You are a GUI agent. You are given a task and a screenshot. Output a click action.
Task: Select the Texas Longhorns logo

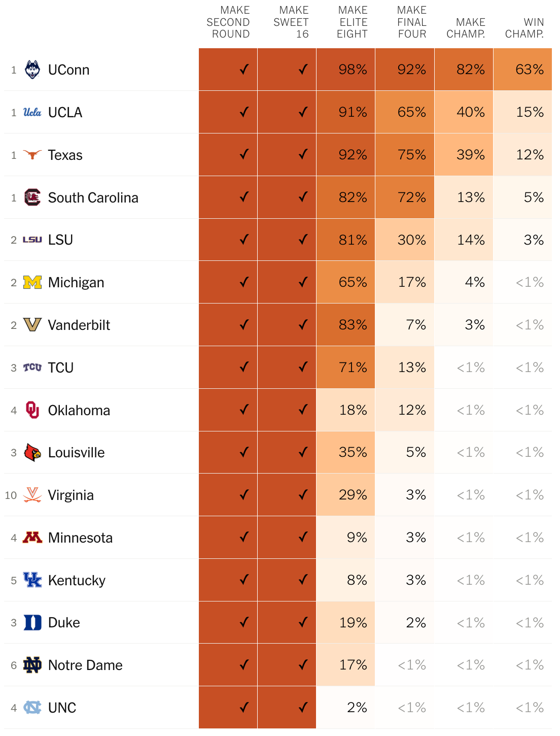pyautogui.click(x=32, y=155)
